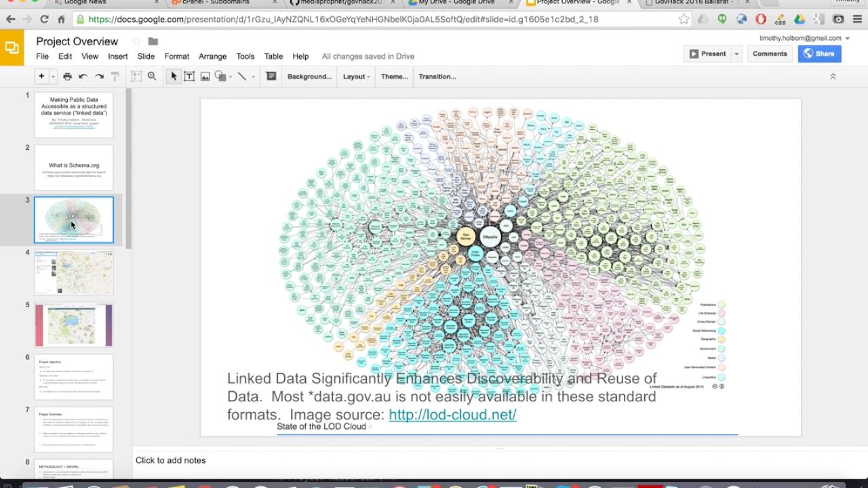The image size is (868, 488).
Task: Open the Comments panel button
Action: [770, 54]
